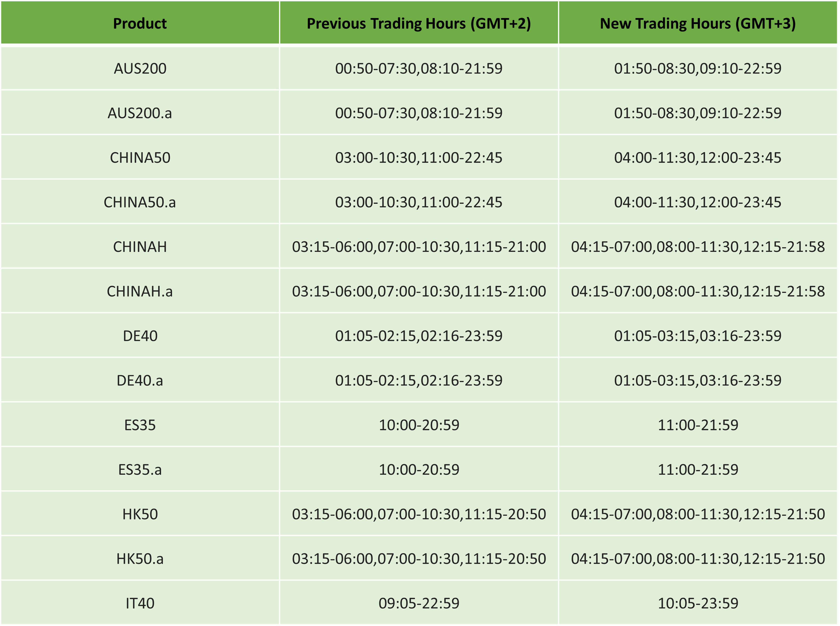840x626 pixels.
Task: Click the AUS200.a product name
Action: (x=140, y=113)
